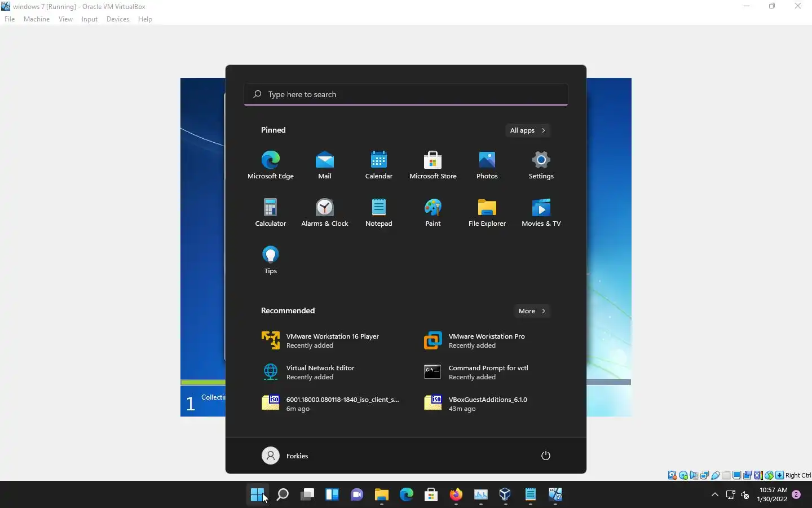Click the Right Ctrl host key indicator
Viewport: 812px width, 508px height.
(x=798, y=475)
